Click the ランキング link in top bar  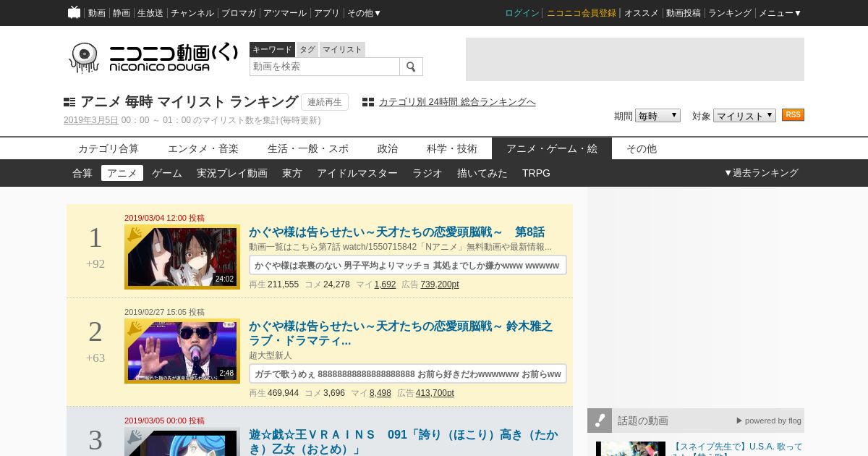click(x=730, y=13)
